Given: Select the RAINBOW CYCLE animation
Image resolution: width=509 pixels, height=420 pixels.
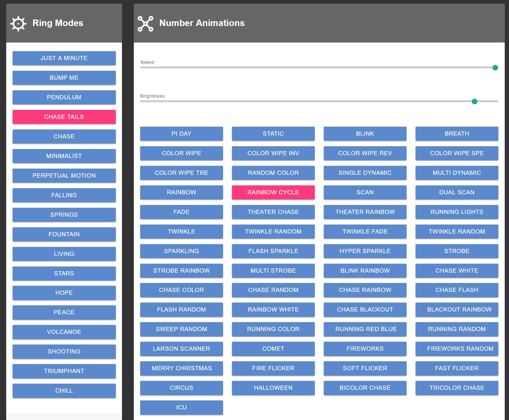Looking at the screenshot, I should tap(273, 192).
